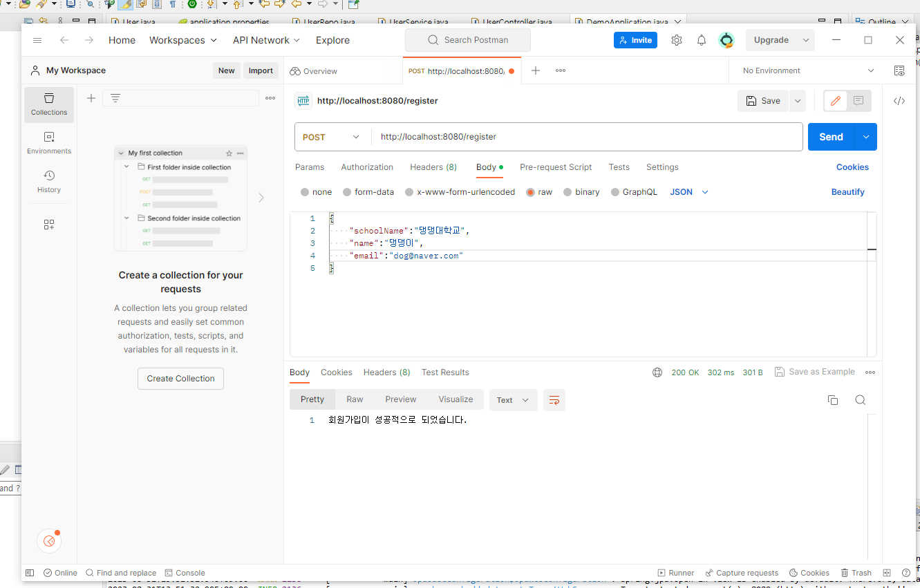Click the Invite button

point(635,40)
